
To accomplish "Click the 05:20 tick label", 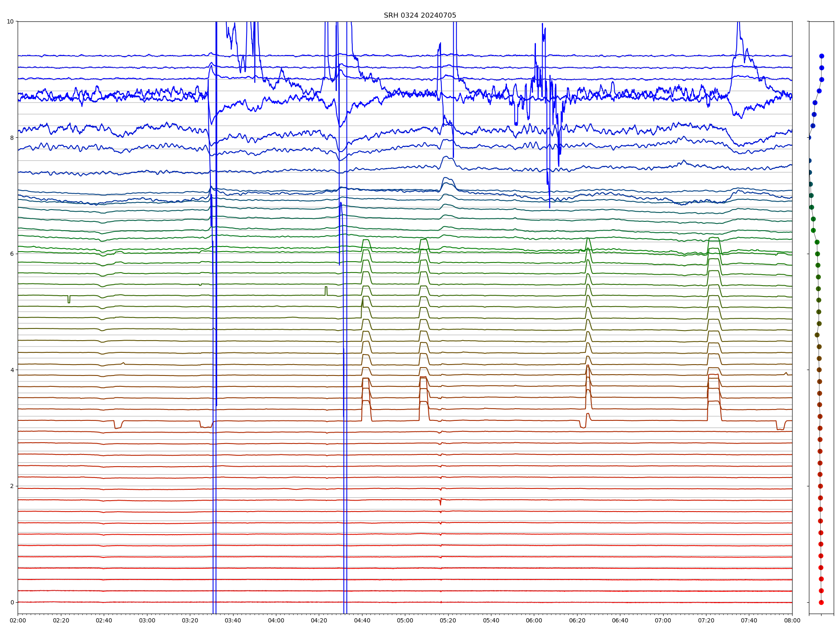I will (448, 620).
